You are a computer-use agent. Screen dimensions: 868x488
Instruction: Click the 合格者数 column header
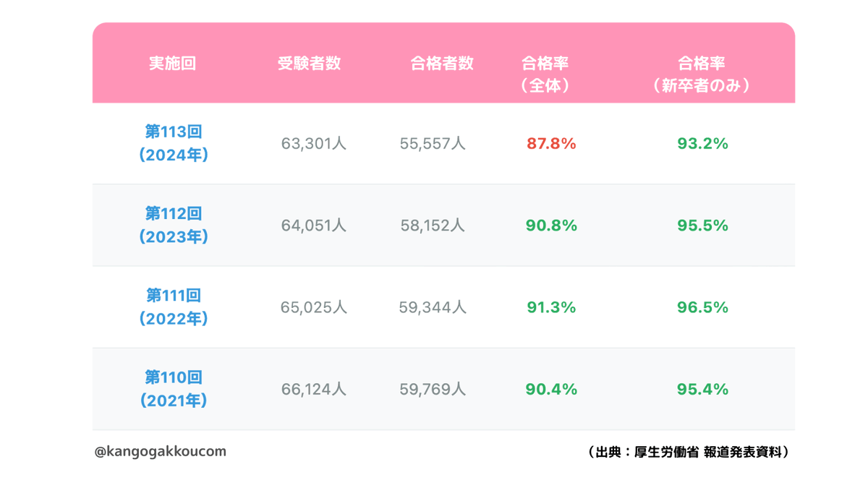click(x=442, y=64)
